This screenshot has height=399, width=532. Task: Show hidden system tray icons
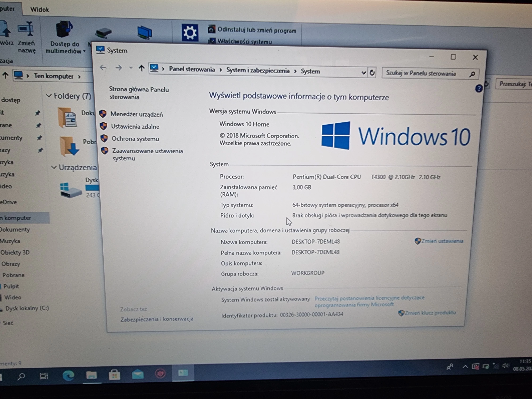[x=465, y=367]
